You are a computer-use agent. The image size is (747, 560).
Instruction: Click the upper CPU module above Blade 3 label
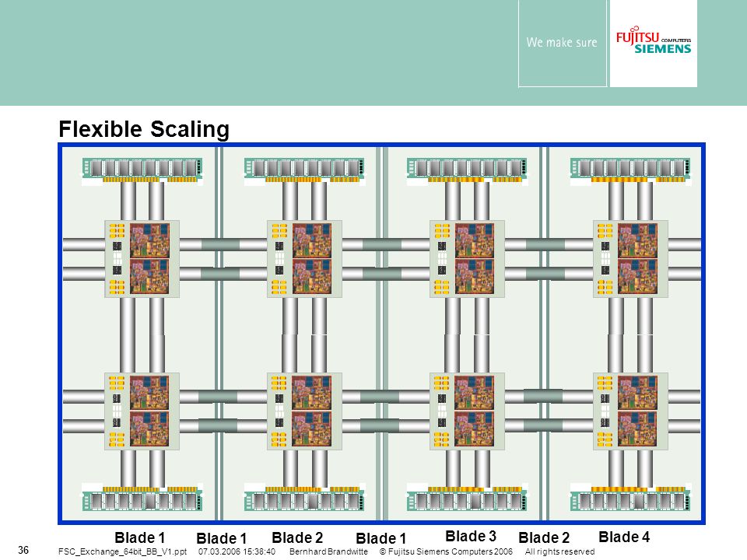[x=467, y=258]
